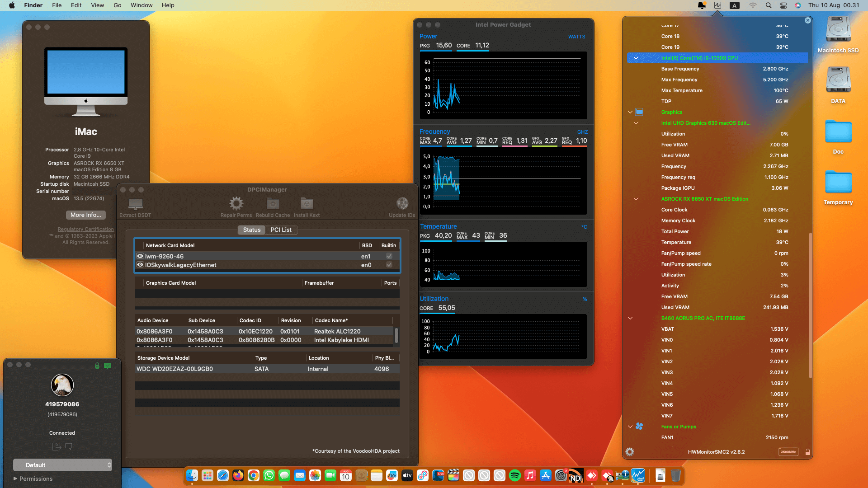The height and width of the screenshot is (488, 868).
Task: Open HWMonitorSMC2 settings via the gear icon
Action: coord(629,451)
